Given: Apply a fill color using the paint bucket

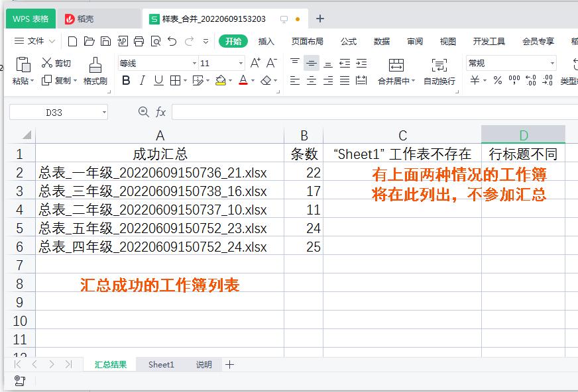Looking at the screenshot, I should pyautogui.click(x=221, y=80).
